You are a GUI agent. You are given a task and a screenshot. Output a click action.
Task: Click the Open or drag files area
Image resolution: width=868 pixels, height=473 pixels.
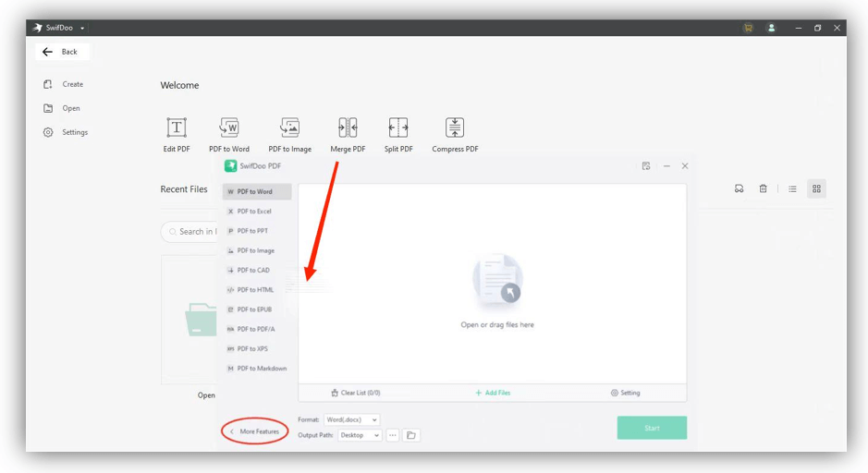point(497,292)
